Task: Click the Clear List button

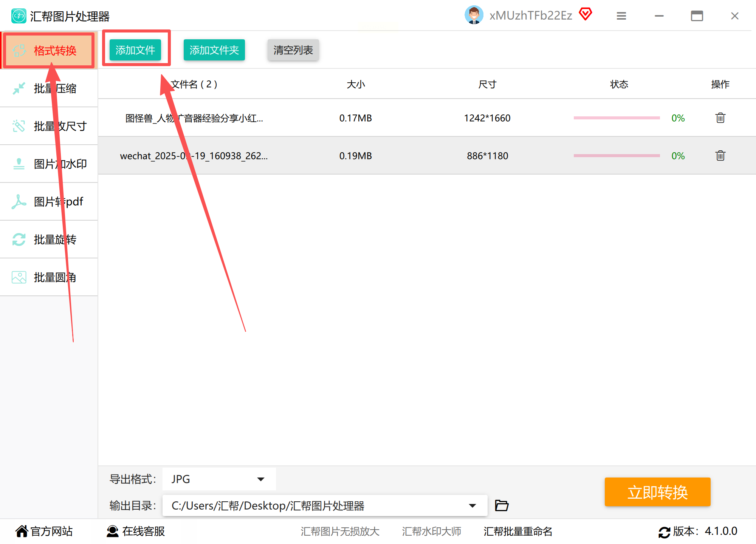Action: [293, 50]
